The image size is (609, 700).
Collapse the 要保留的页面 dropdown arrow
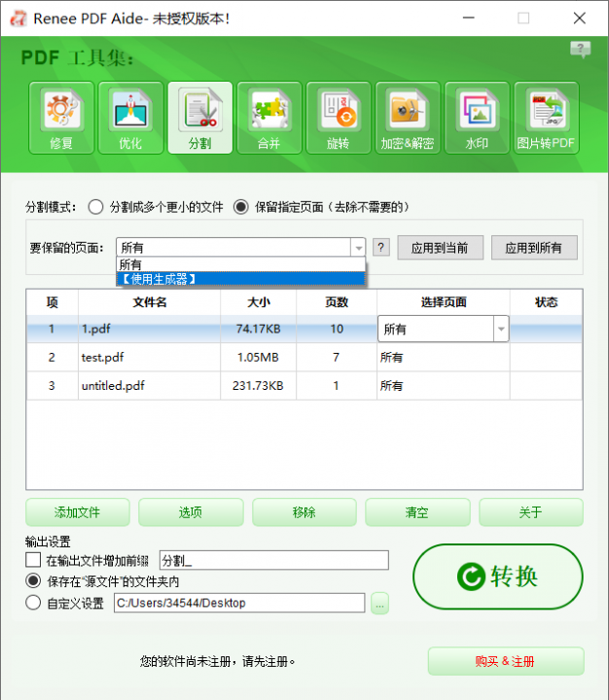tap(358, 247)
